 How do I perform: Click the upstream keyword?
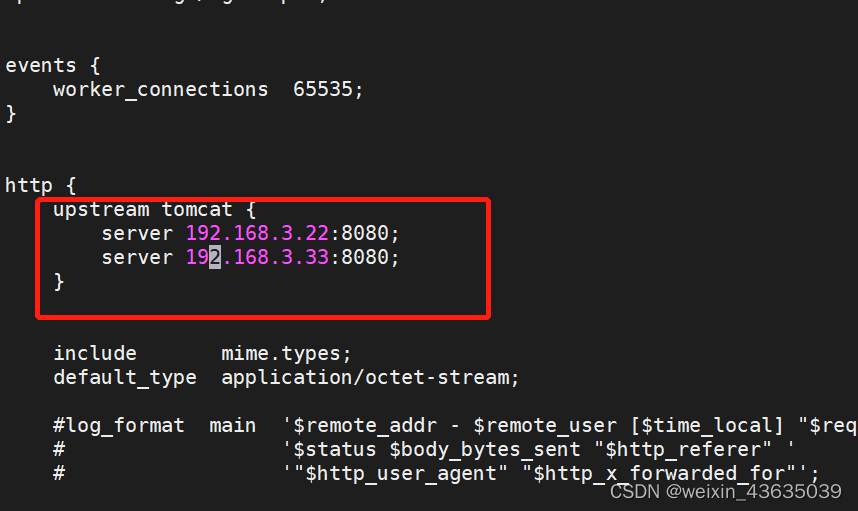pyautogui.click(x=101, y=210)
